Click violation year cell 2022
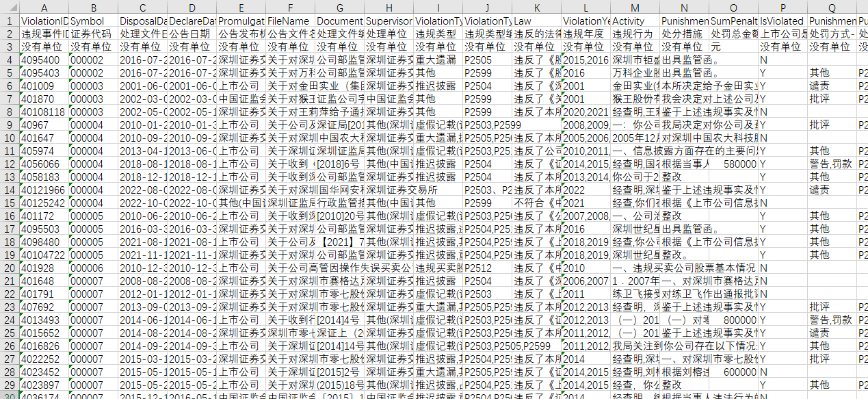The width and height of the screenshot is (868, 399). tap(586, 190)
